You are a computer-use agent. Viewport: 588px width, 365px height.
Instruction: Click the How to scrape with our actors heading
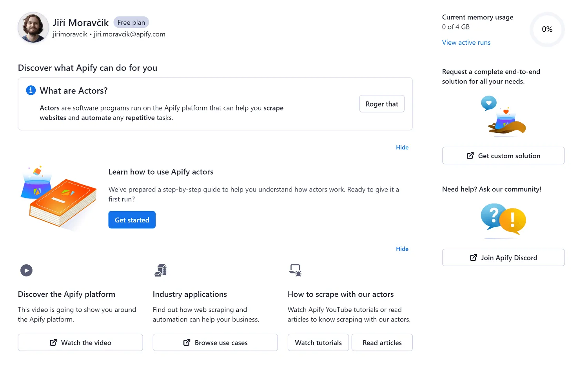341,294
